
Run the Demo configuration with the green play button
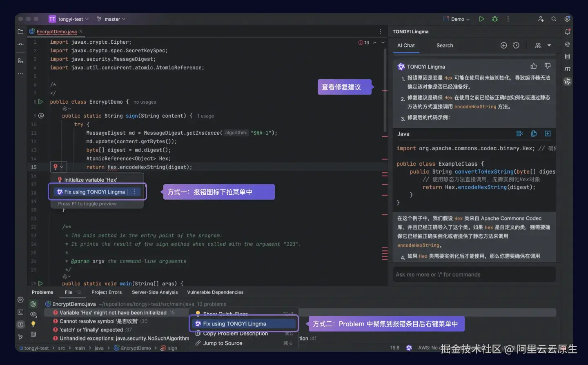click(481, 19)
